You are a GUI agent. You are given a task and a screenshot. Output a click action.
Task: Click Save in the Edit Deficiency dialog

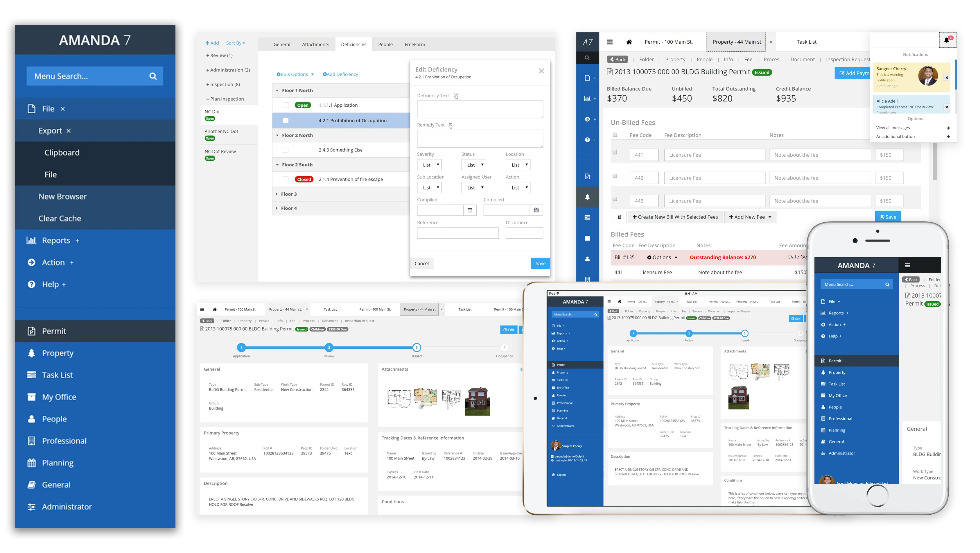click(x=540, y=263)
